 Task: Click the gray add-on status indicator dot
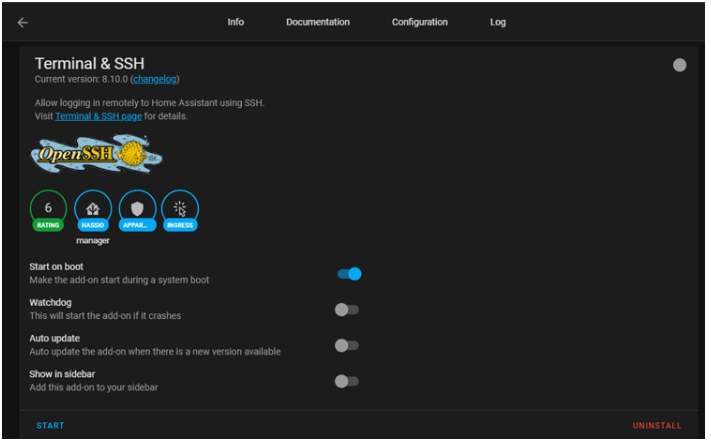point(680,65)
